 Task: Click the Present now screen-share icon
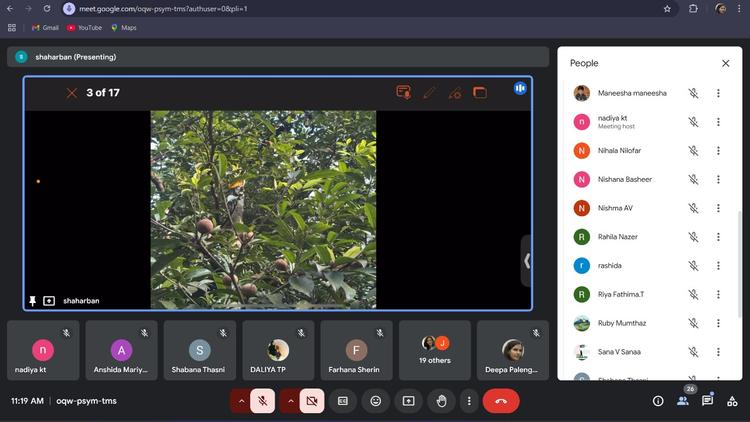[408, 401]
